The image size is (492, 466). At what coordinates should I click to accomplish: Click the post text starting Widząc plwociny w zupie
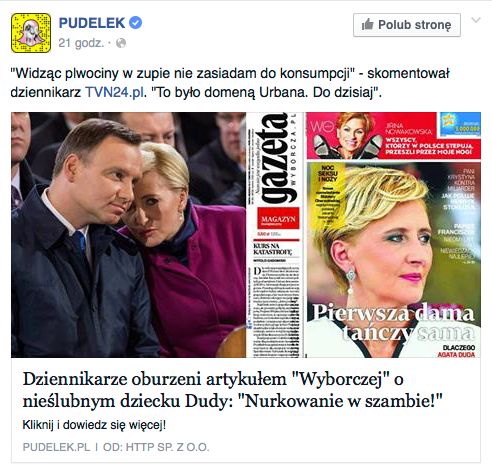[x=230, y=83]
